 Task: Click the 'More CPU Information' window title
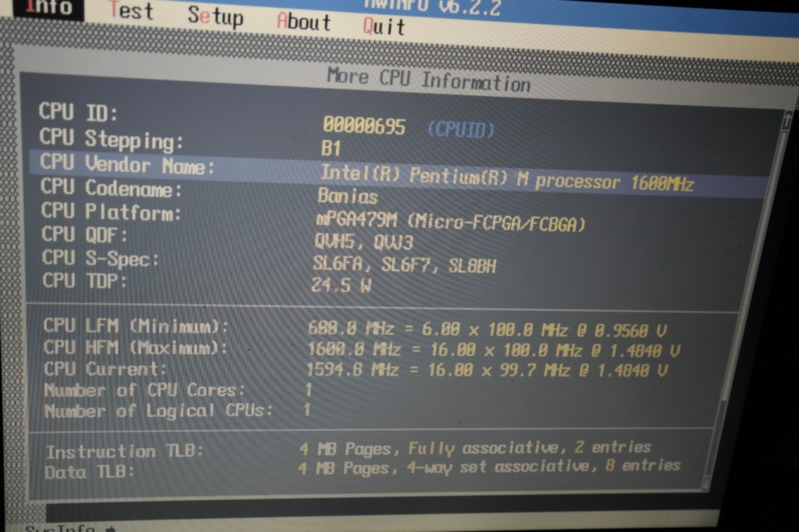coord(428,80)
